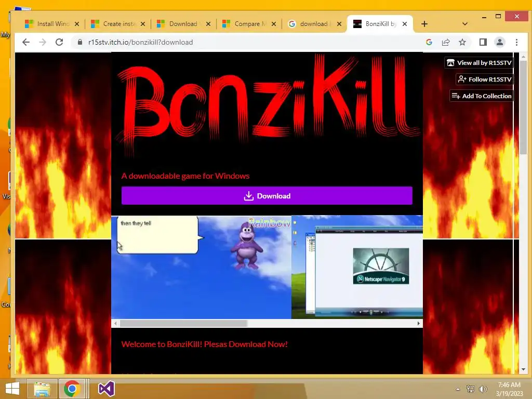Close the Compare tab
532x399 pixels.
coord(274,24)
